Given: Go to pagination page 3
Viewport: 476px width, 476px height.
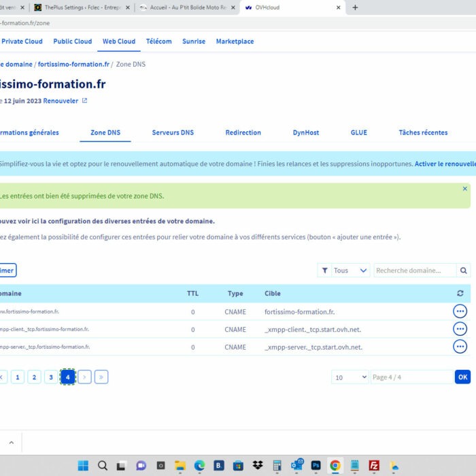Looking at the screenshot, I should pos(51,377).
